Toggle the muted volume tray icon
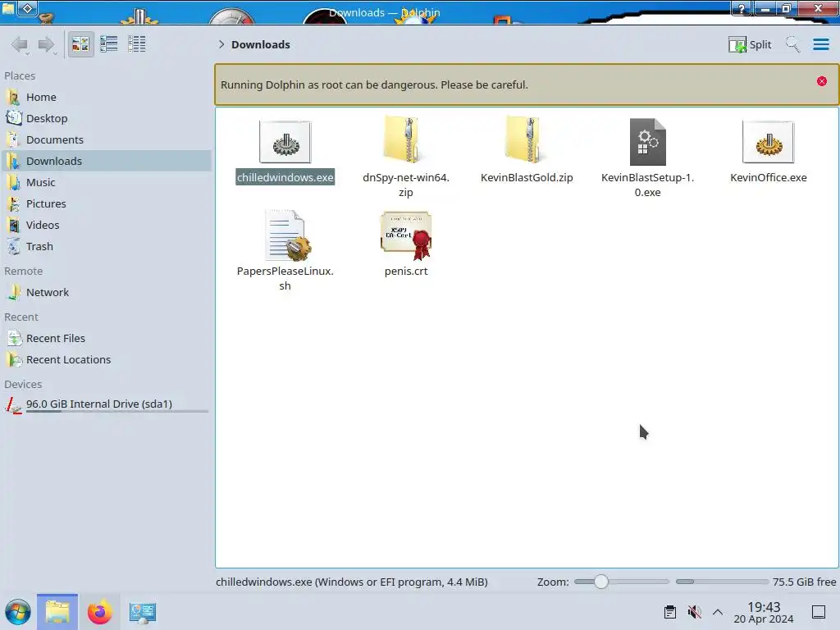Screen dimensions: 840x630 pyautogui.click(x=694, y=612)
